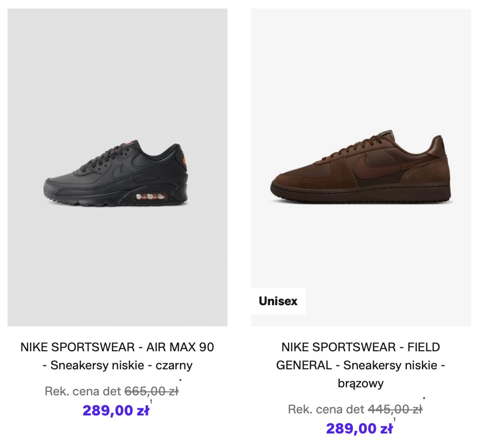
Task: Click the "Sneakersy niskie - czarny" description line
Action: 121,365
